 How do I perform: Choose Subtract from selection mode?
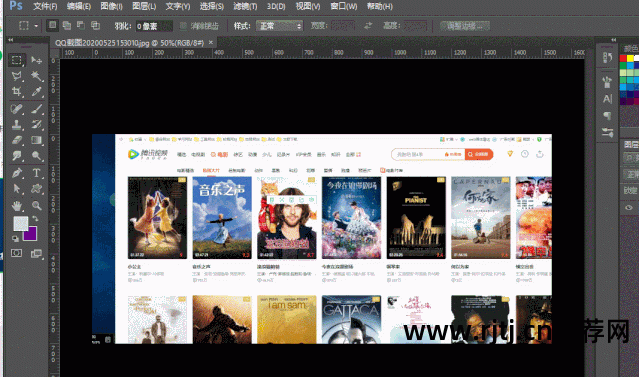pos(81,26)
